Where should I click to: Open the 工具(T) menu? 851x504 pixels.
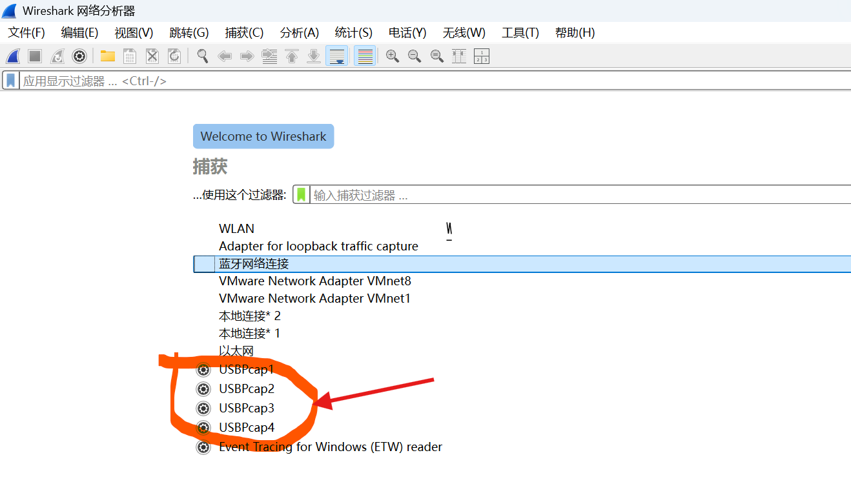pos(520,32)
